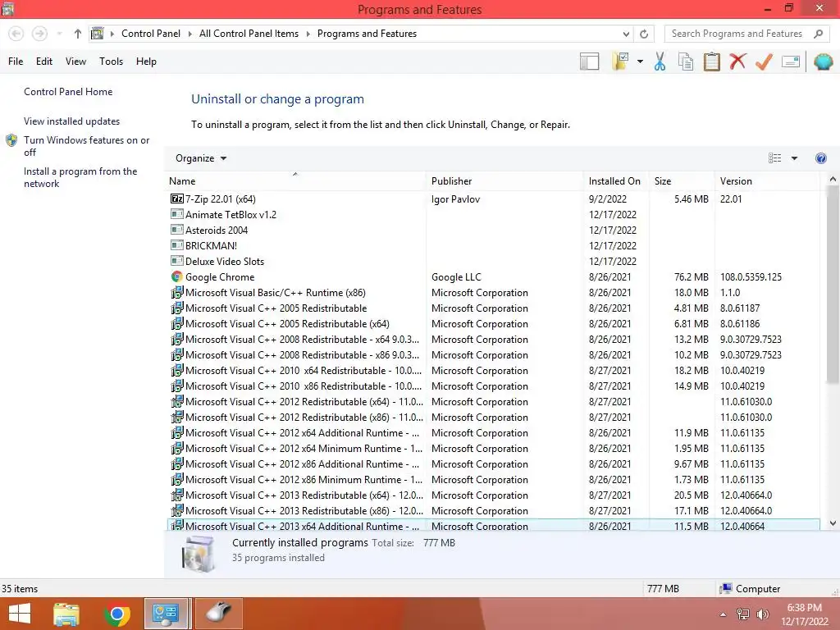Click the list scrollbar down arrow
The height and width of the screenshot is (630, 840).
(x=833, y=523)
